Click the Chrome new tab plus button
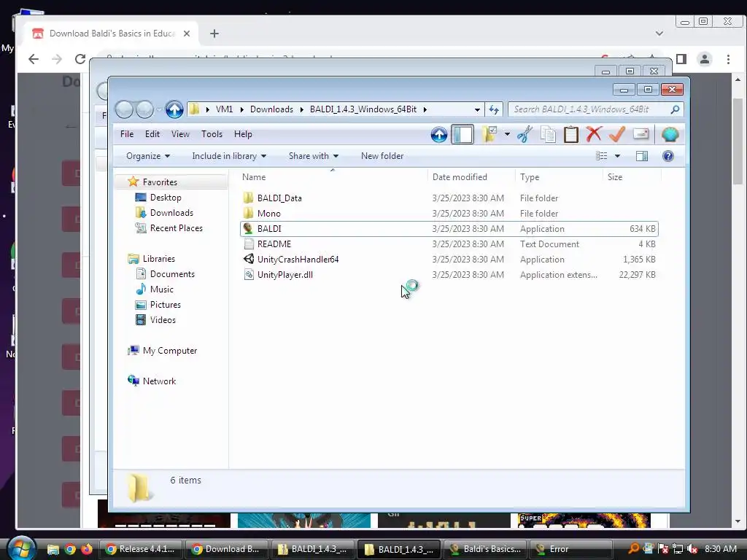This screenshot has width=747, height=560. click(x=214, y=34)
